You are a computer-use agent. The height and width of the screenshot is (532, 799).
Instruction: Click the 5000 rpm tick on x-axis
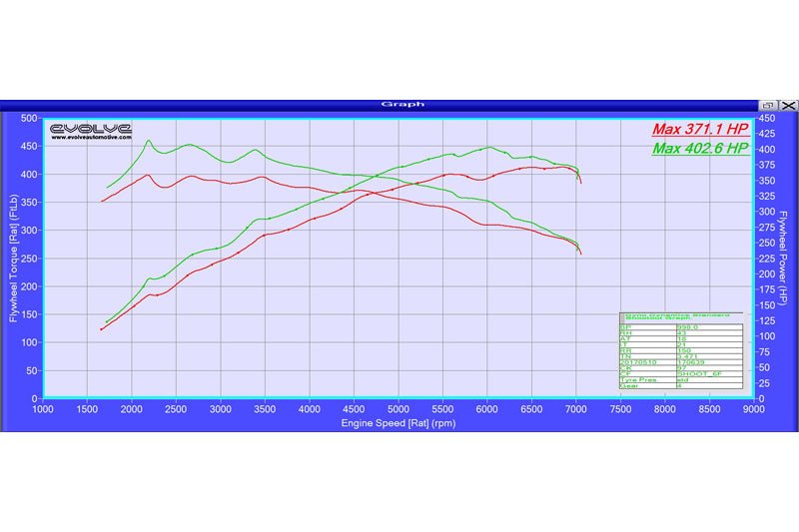point(399,408)
